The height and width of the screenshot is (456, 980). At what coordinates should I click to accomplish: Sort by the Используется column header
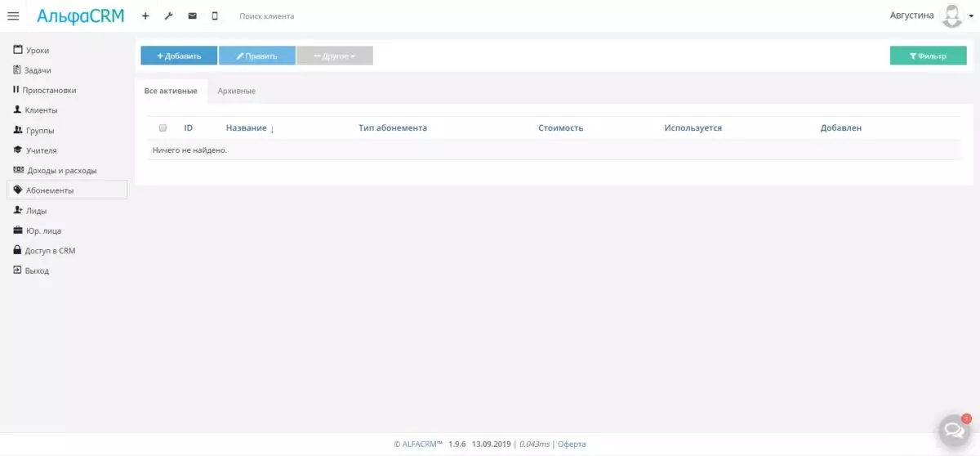(693, 128)
